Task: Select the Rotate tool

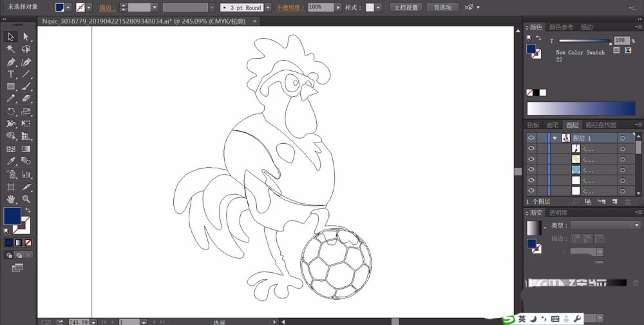Action: coord(11,111)
